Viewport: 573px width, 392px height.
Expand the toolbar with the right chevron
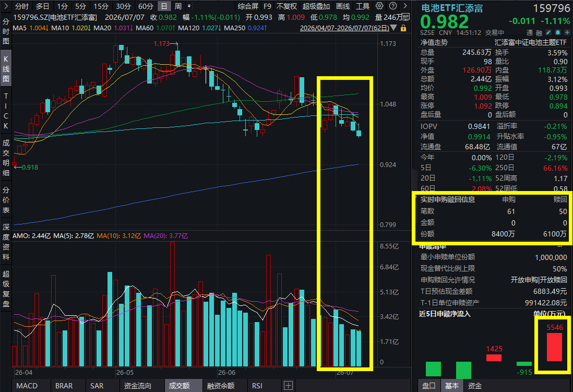tap(405, 6)
